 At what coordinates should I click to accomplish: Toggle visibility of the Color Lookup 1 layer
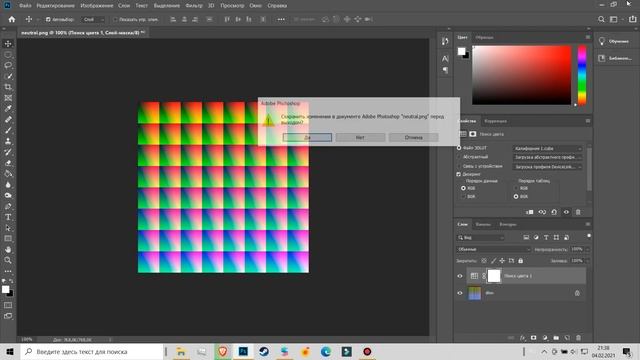(x=460, y=276)
